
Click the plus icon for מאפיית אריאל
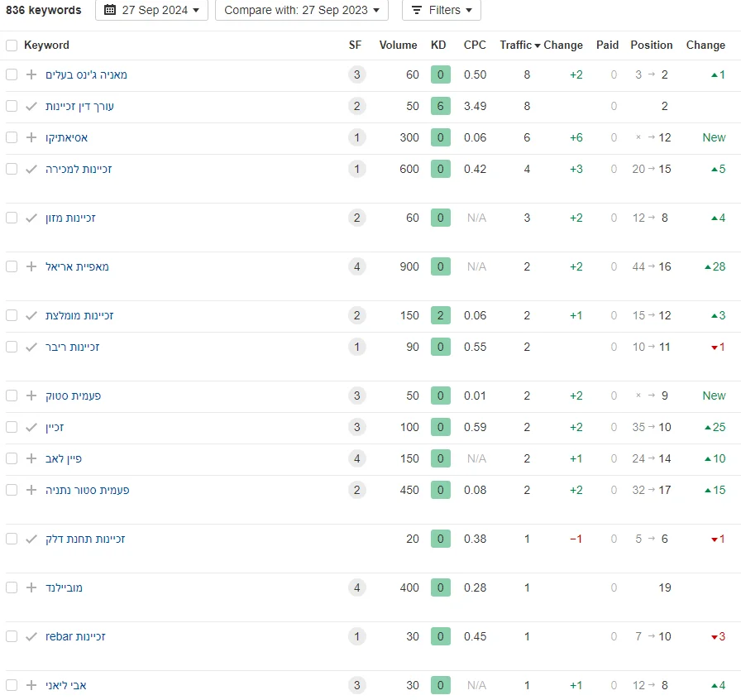click(x=31, y=266)
